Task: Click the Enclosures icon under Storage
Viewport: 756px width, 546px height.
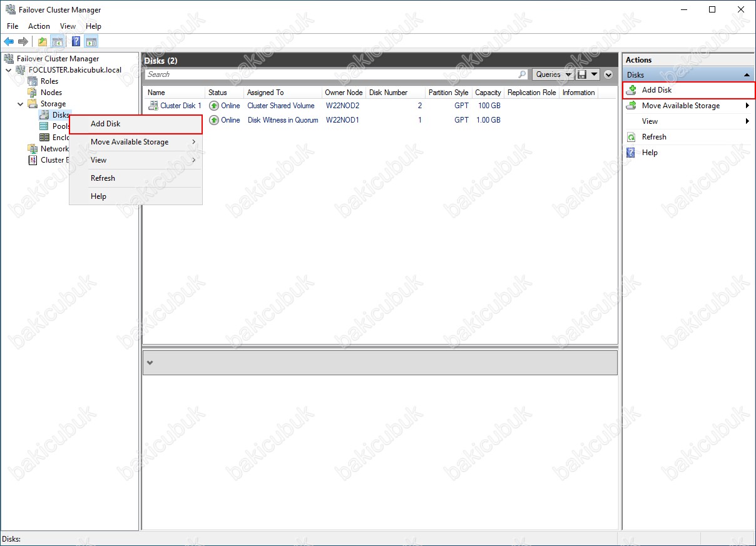Action: [44, 138]
